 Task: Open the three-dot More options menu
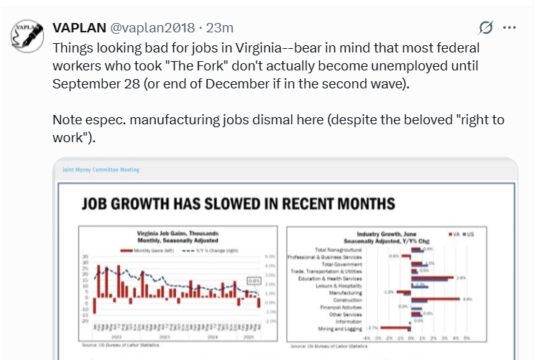[x=509, y=27]
